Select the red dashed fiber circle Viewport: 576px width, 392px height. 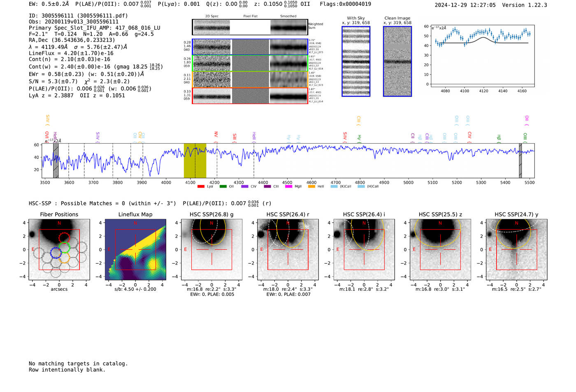(64, 238)
